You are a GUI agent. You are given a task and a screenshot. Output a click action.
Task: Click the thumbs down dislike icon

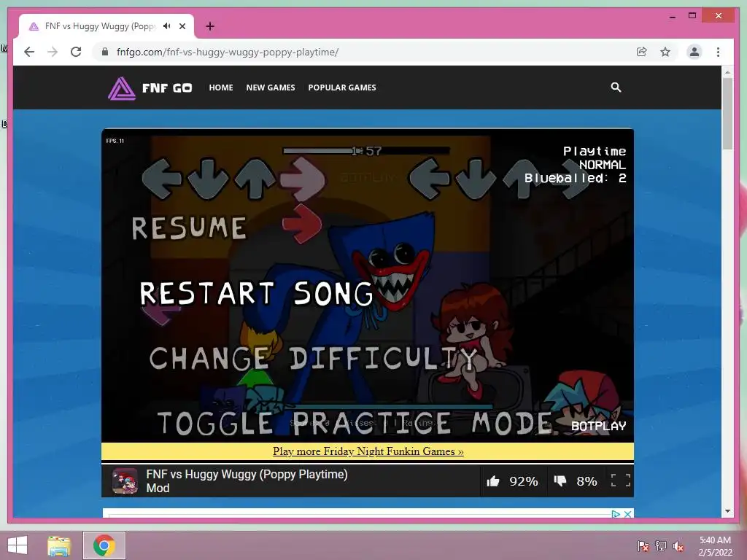tap(560, 481)
